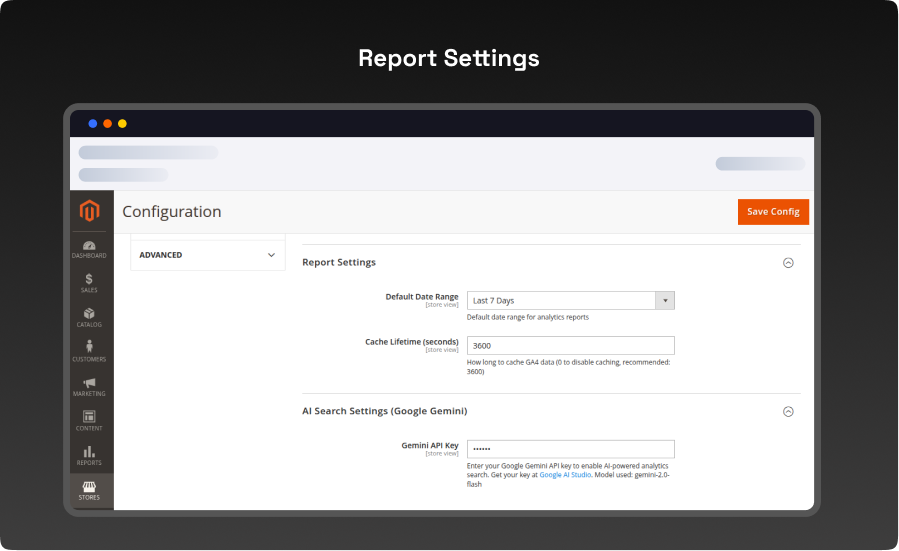Screen dimensions: 899x551
Task: Open the Catalog box icon
Action: (x=89, y=314)
